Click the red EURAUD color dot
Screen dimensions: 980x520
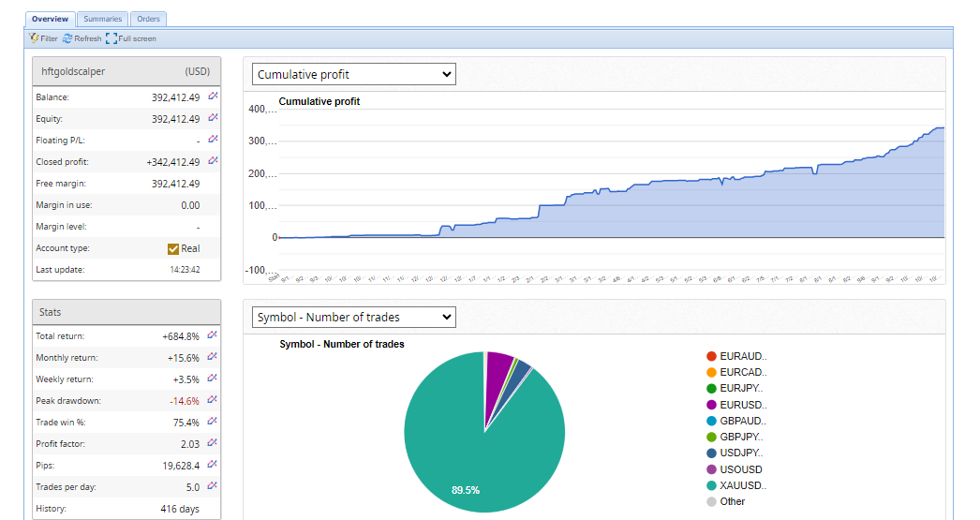click(711, 356)
